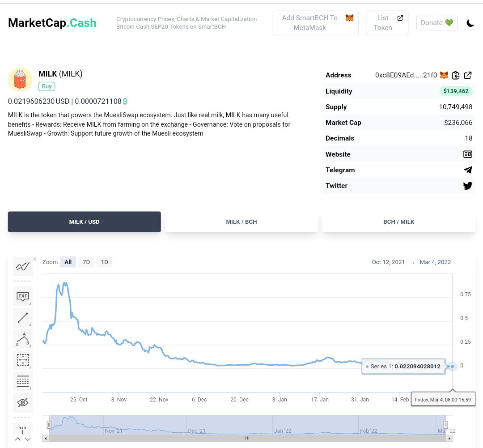Set chart zoom to 7D
This screenshot has width=483, height=448.
(x=86, y=262)
